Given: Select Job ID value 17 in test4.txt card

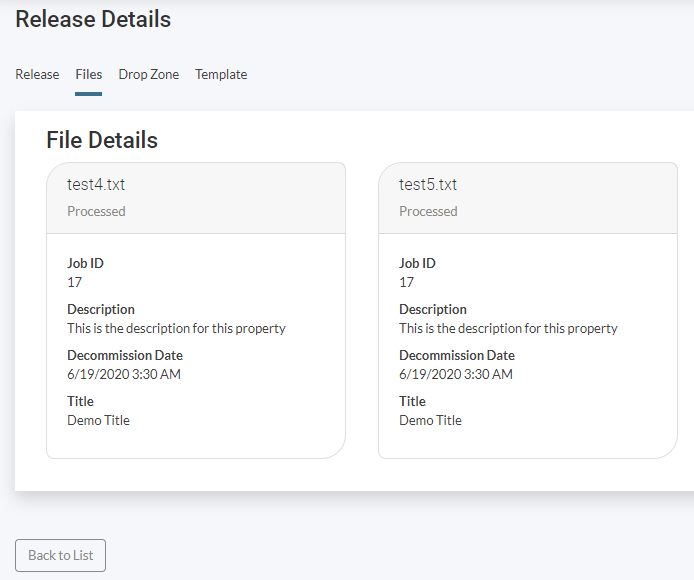Looking at the screenshot, I should point(75,283).
